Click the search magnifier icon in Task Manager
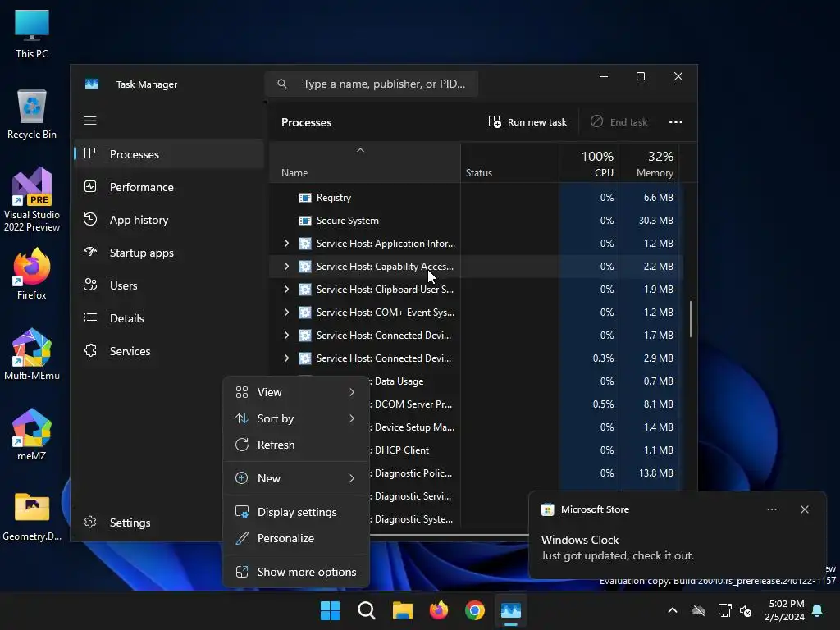 pyautogui.click(x=282, y=84)
